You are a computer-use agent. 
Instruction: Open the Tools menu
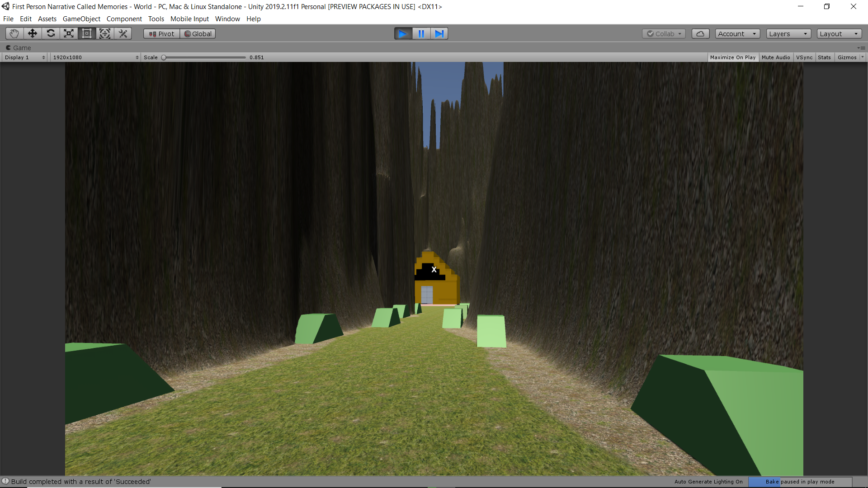click(x=156, y=19)
